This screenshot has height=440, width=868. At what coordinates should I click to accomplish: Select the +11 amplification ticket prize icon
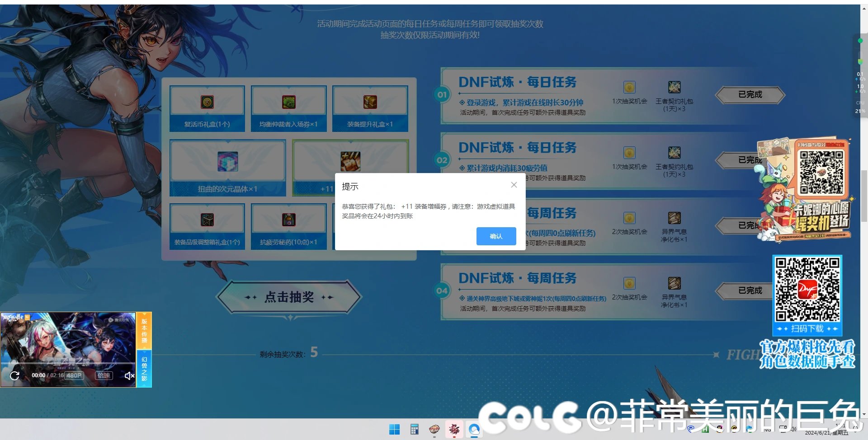click(x=350, y=162)
